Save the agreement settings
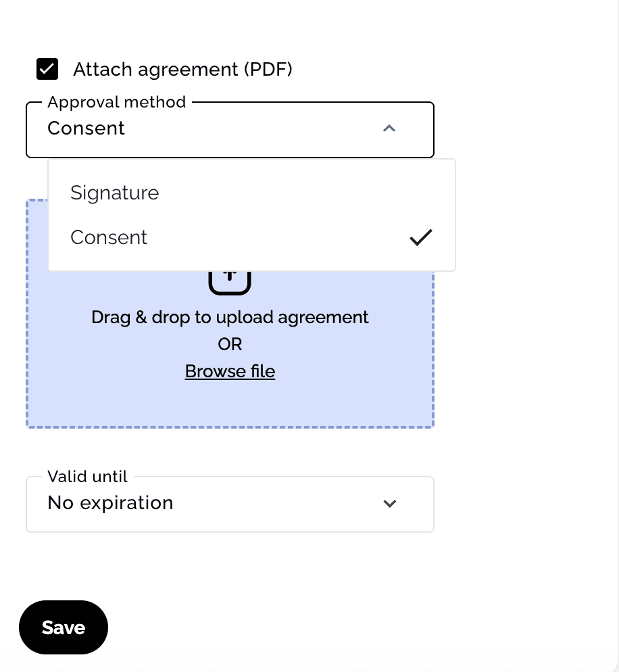Viewport: 619px width, 672px height. click(64, 627)
